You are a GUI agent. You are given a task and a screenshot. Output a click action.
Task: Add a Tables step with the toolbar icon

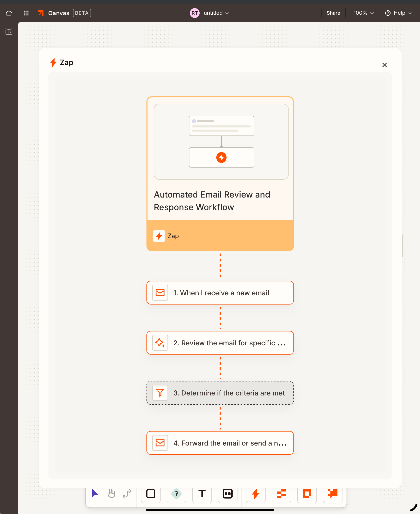coord(281,494)
